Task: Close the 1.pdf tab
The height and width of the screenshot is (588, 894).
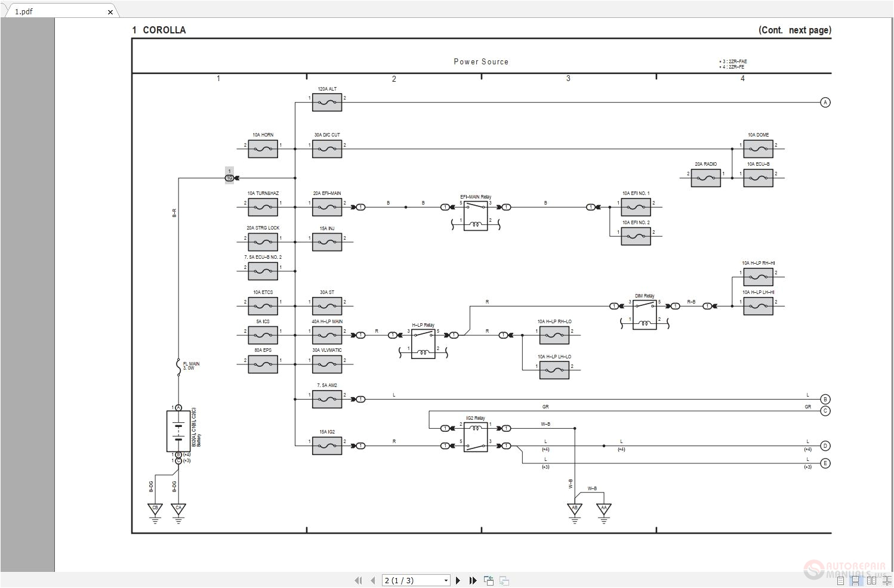Action: (110, 12)
